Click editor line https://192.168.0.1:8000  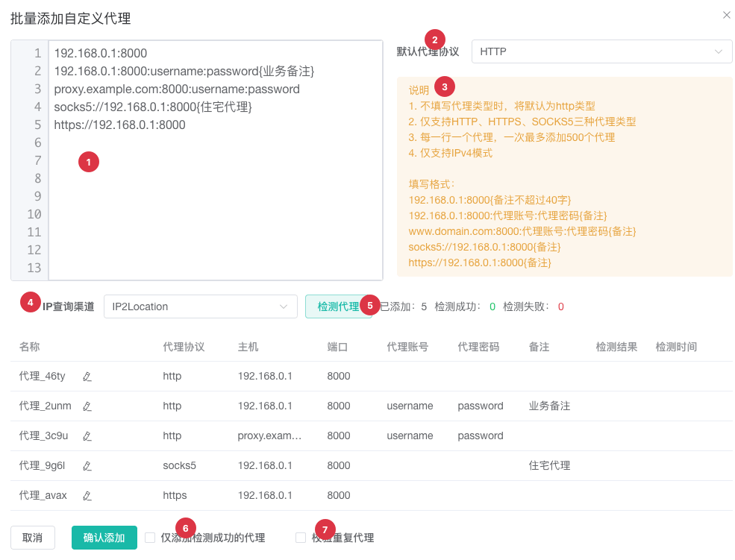coord(119,125)
